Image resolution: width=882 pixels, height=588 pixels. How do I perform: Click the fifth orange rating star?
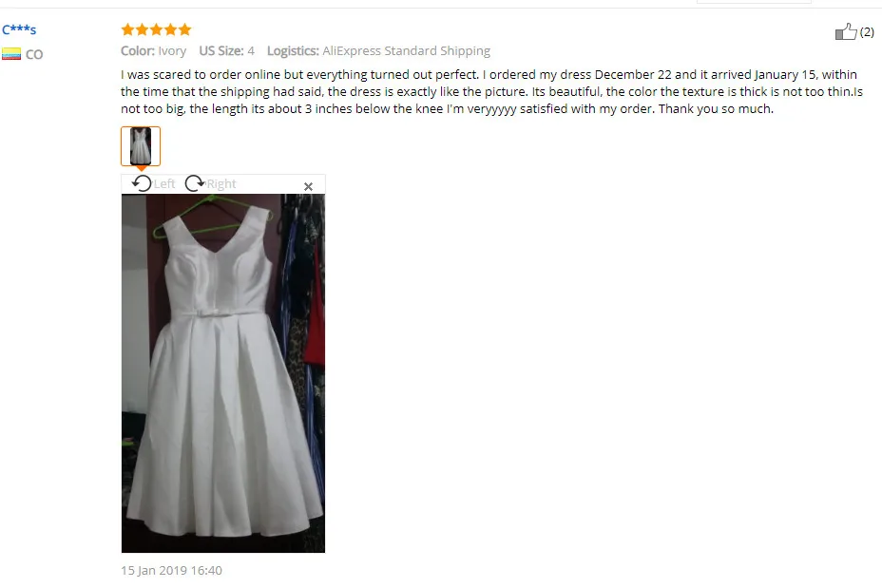coord(184,29)
